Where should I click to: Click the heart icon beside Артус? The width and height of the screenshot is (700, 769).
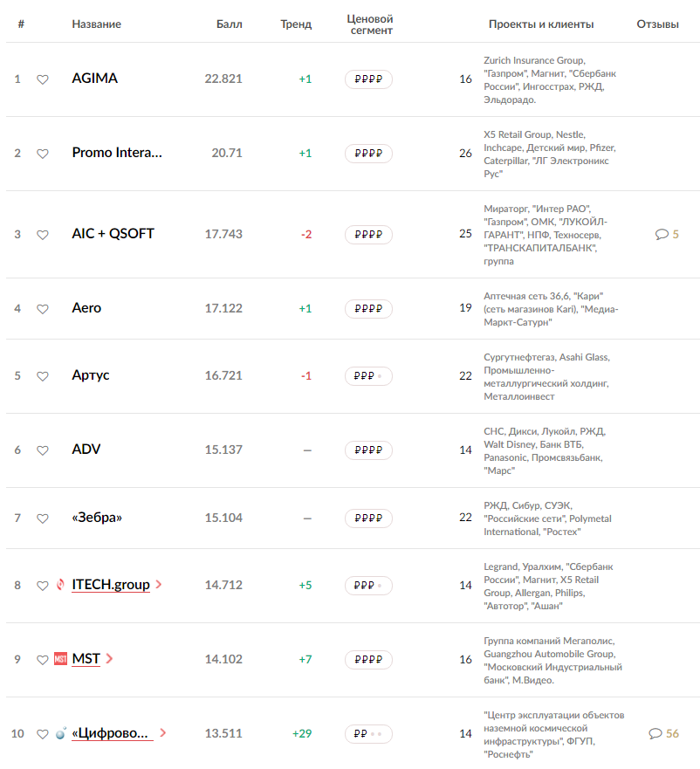[x=43, y=376]
